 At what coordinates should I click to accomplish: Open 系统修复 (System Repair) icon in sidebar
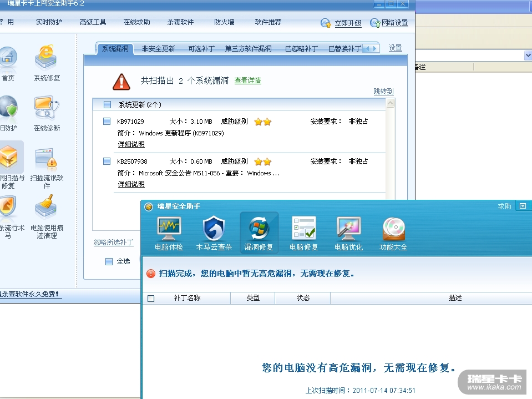coord(46,57)
